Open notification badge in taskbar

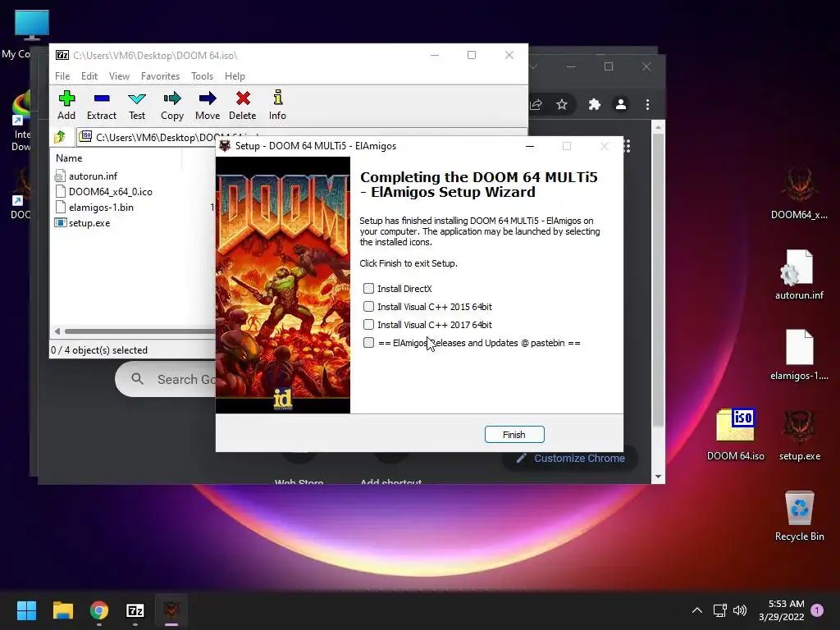(x=817, y=610)
